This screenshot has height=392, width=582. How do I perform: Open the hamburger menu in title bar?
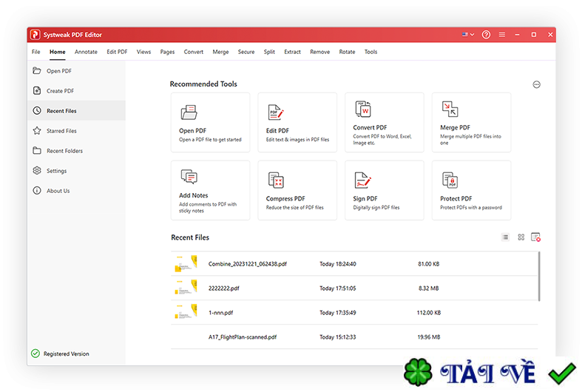pos(502,35)
